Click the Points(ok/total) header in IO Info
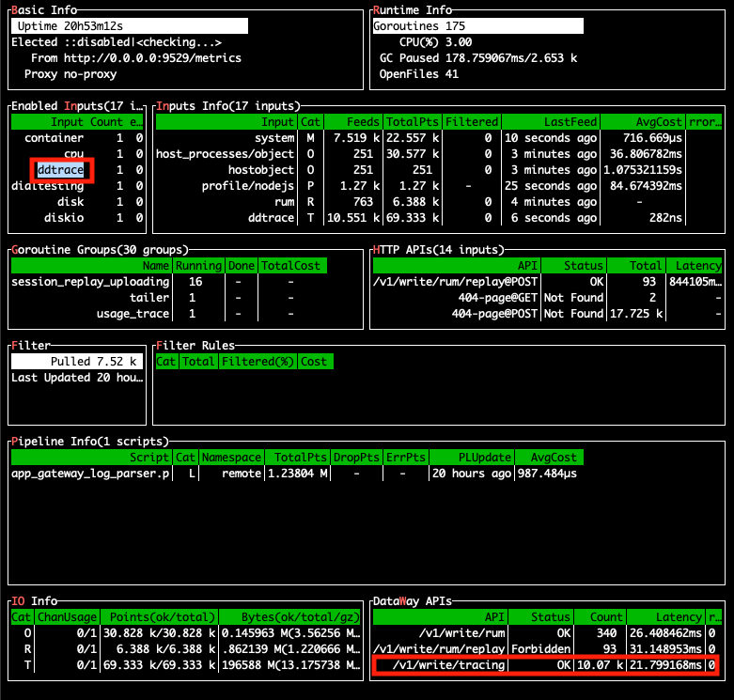 [x=159, y=617]
